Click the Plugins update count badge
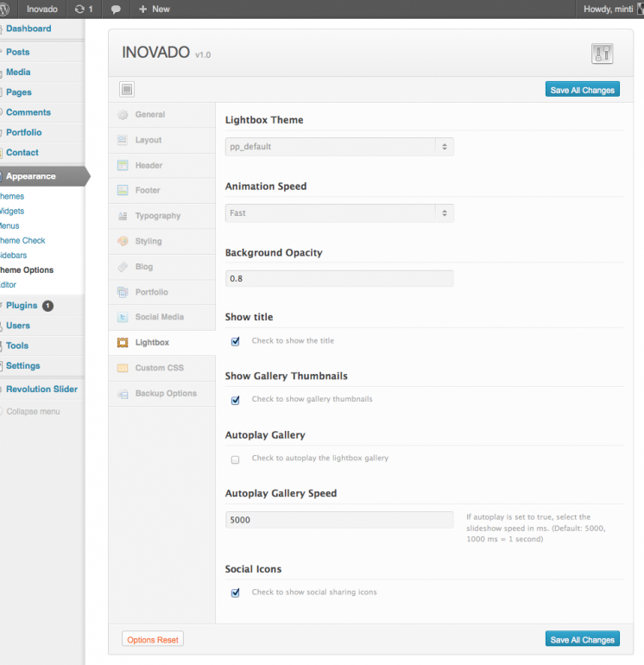 47,306
